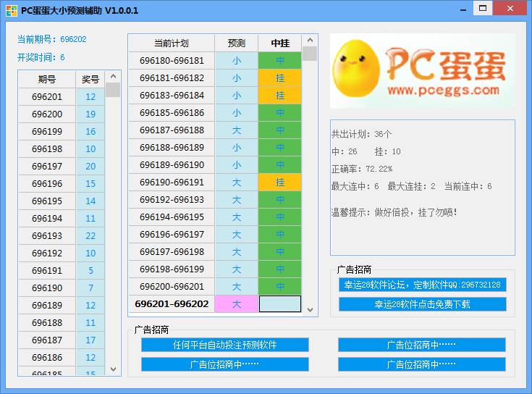Select row 696199 in 期号 list

pos(62,131)
